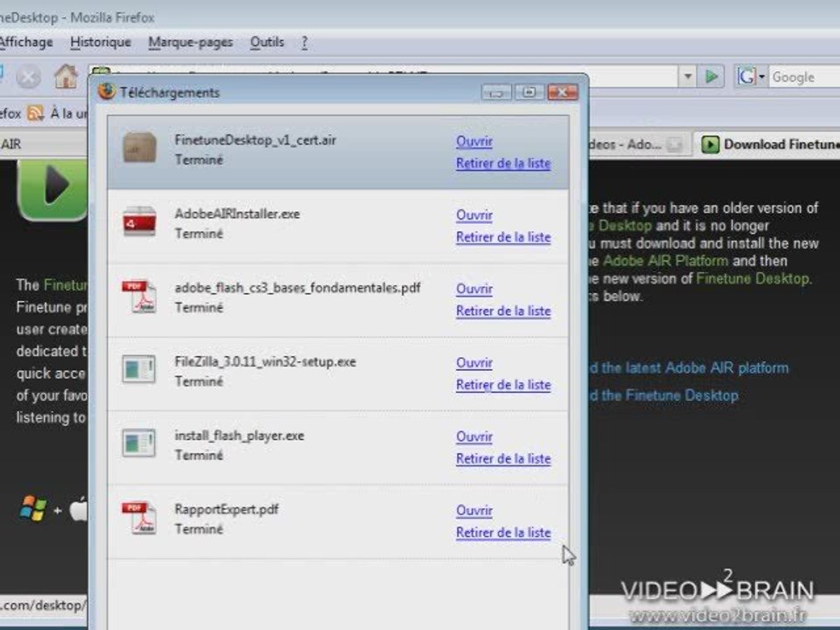This screenshot has width=840, height=630.
Task: Open the address bar history dropdown arrow
Action: tap(688, 77)
